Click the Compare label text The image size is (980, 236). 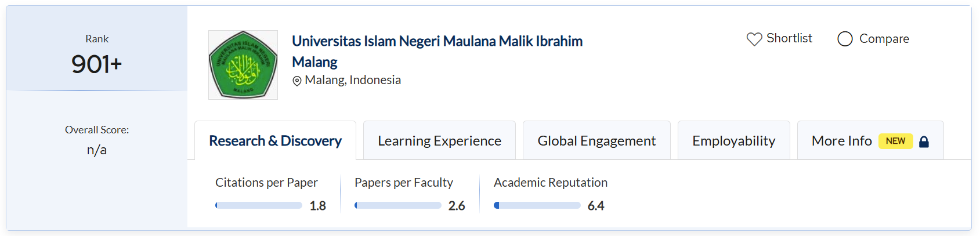[884, 39]
